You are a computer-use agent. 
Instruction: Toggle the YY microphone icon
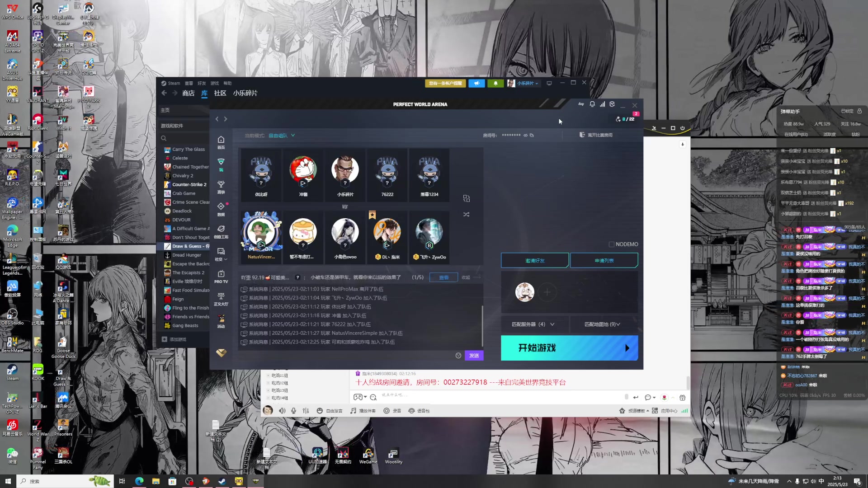pos(294,411)
